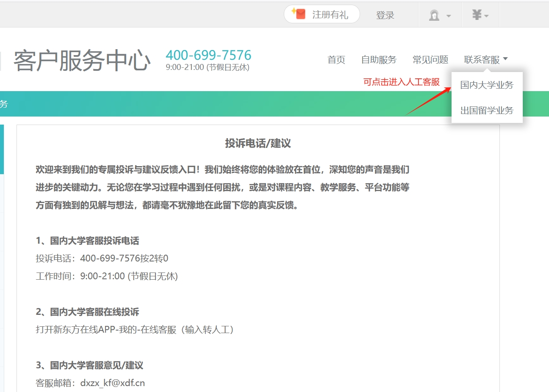Click the customer service headset avatar icon
The height and width of the screenshot is (392, 549).
coord(434,15)
